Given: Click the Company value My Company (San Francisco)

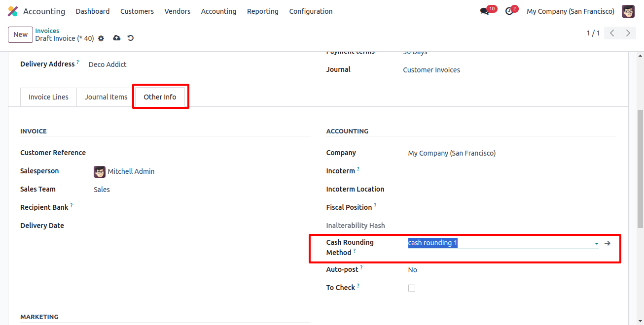Looking at the screenshot, I should tap(452, 153).
